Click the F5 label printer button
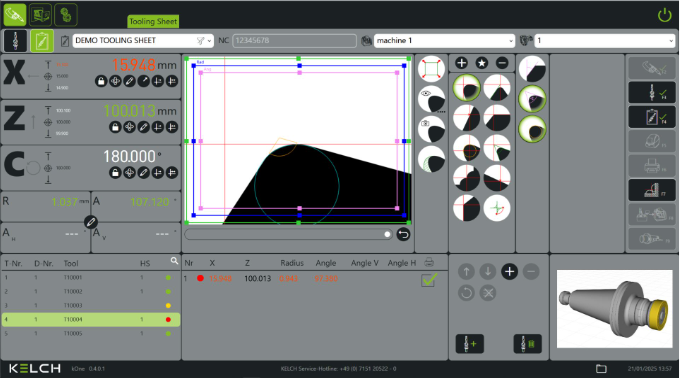The image size is (680, 390). pos(652,141)
